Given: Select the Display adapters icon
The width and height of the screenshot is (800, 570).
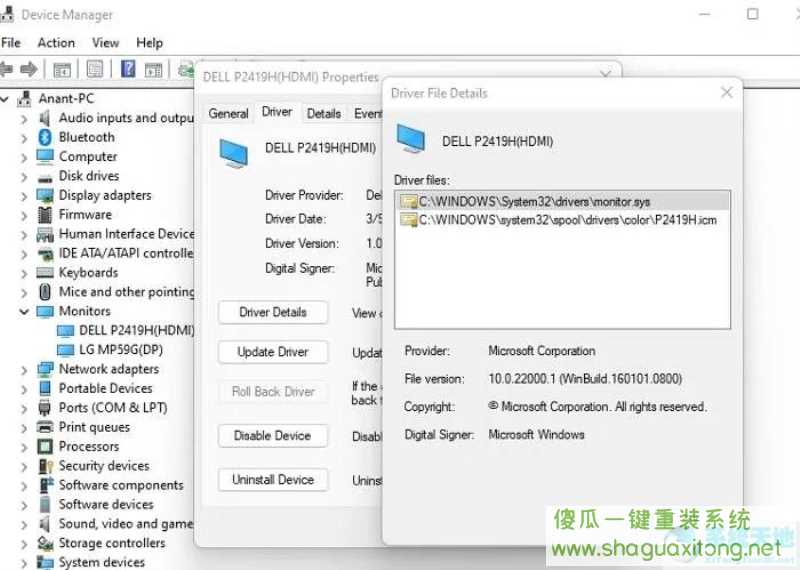Looking at the screenshot, I should point(45,195).
